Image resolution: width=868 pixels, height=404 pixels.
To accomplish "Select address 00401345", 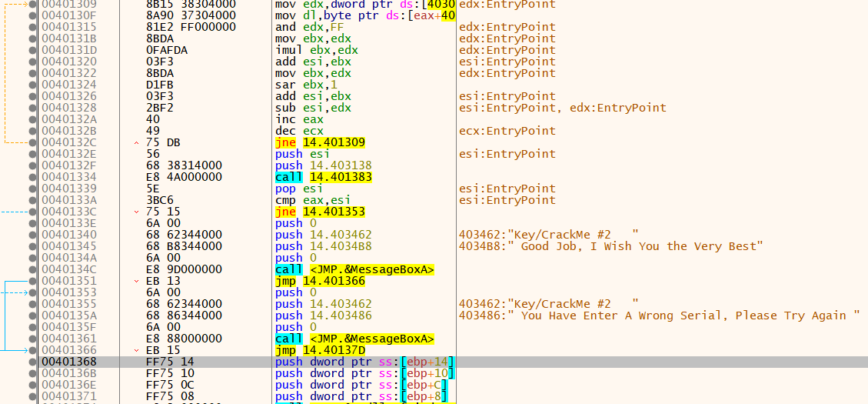I will click(x=68, y=246).
